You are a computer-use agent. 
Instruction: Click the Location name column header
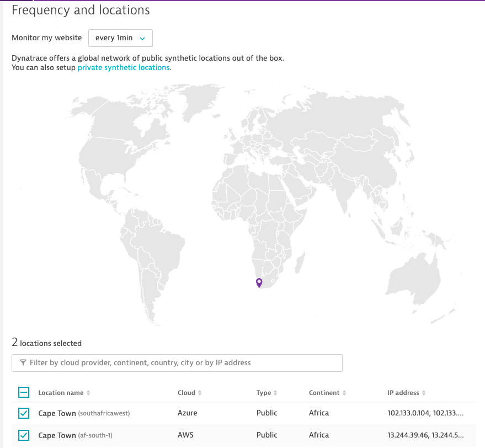coord(61,393)
